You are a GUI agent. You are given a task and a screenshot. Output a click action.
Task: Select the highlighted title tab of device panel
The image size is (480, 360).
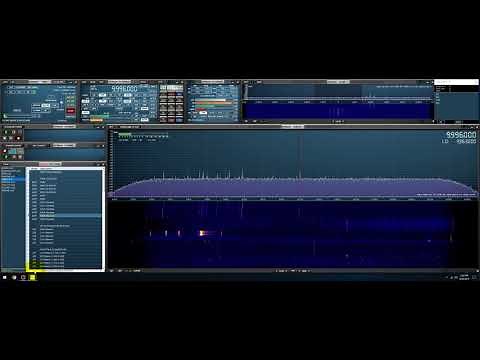tap(39, 82)
